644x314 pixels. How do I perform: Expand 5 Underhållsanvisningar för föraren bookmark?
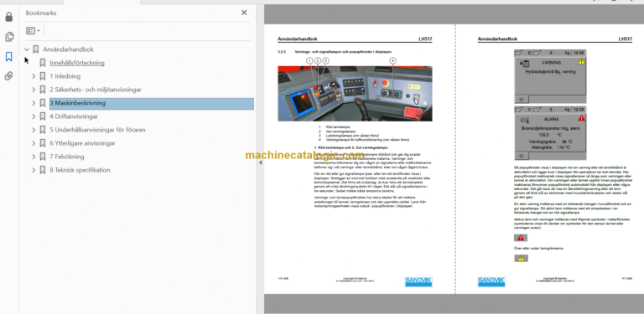[x=34, y=130]
